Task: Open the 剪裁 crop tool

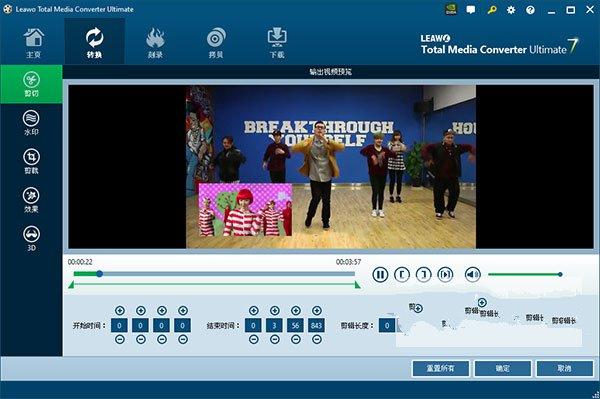Action: tap(31, 161)
